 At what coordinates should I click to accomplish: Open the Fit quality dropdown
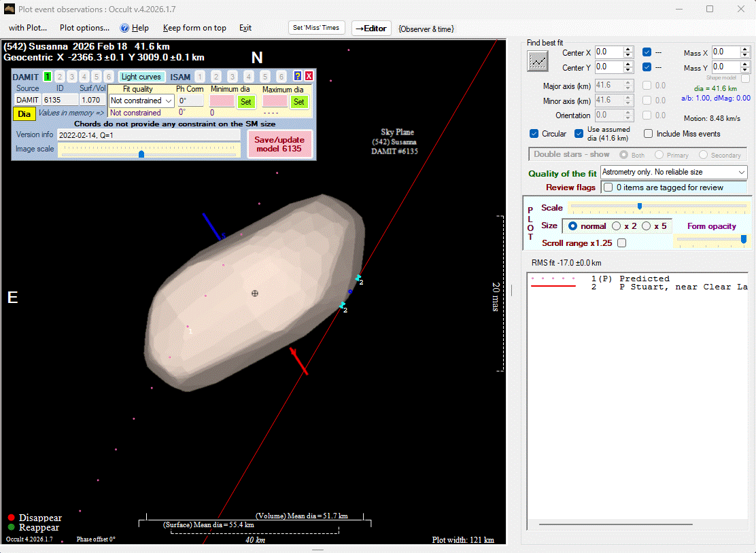point(141,101)
